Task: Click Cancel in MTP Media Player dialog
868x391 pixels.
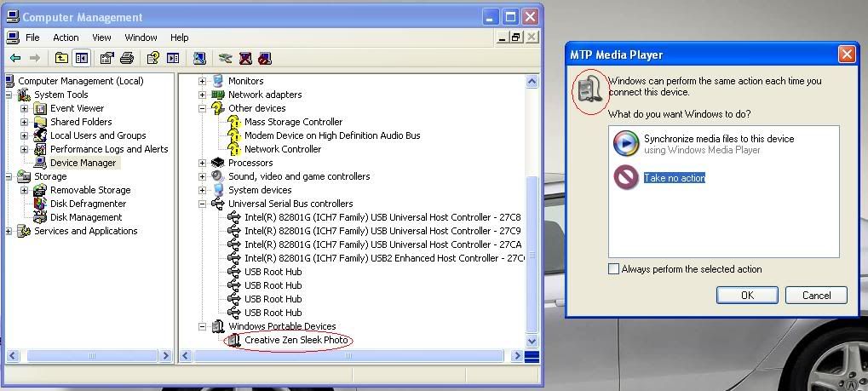Action: [x=817, y=296]
